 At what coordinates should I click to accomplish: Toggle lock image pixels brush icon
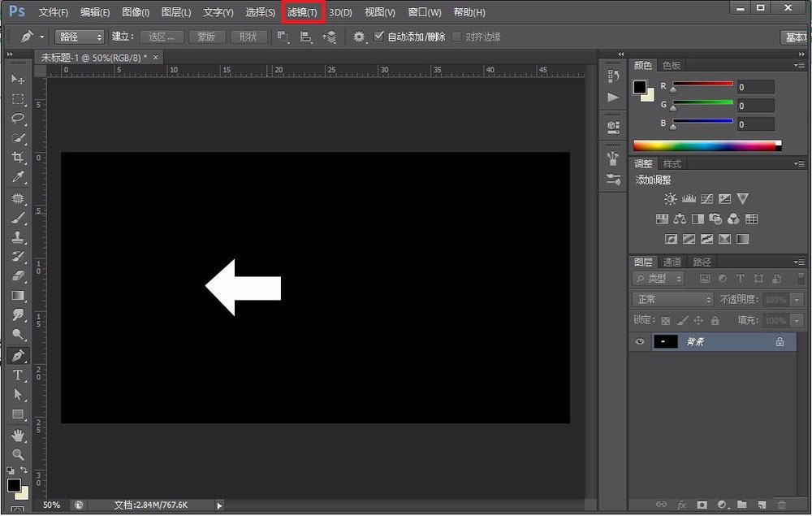pos(682,321)
